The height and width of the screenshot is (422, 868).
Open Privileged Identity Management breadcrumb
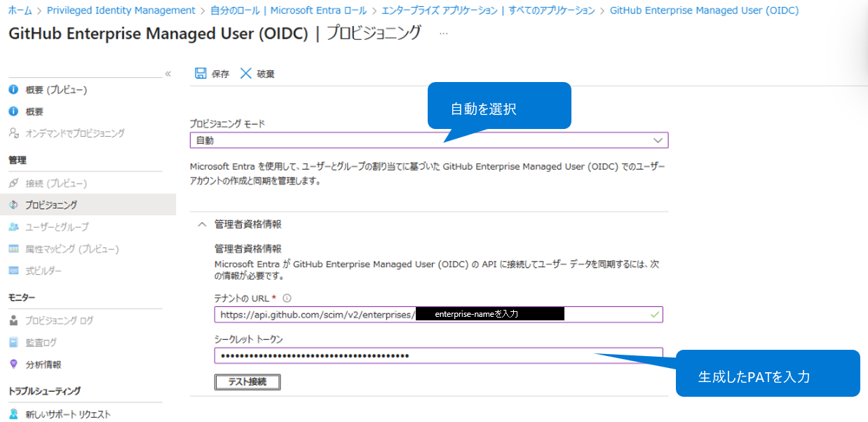click(x=121, y=11)
